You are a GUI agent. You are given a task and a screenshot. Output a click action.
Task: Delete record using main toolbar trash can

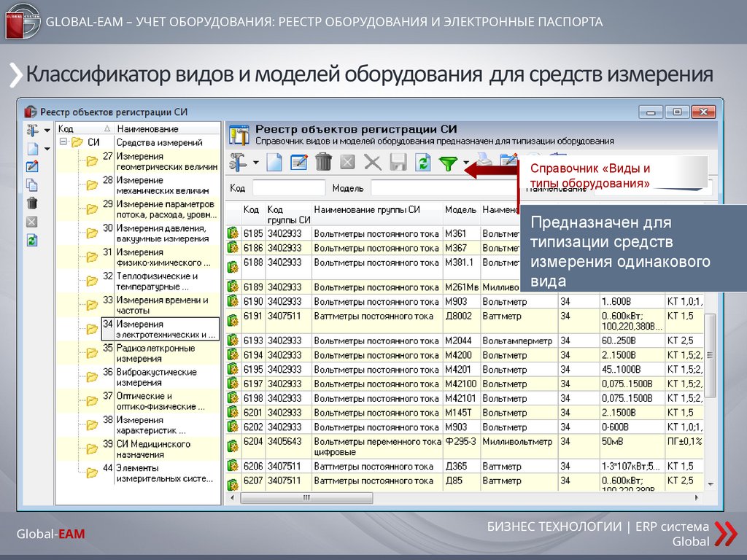pos(323,162)
